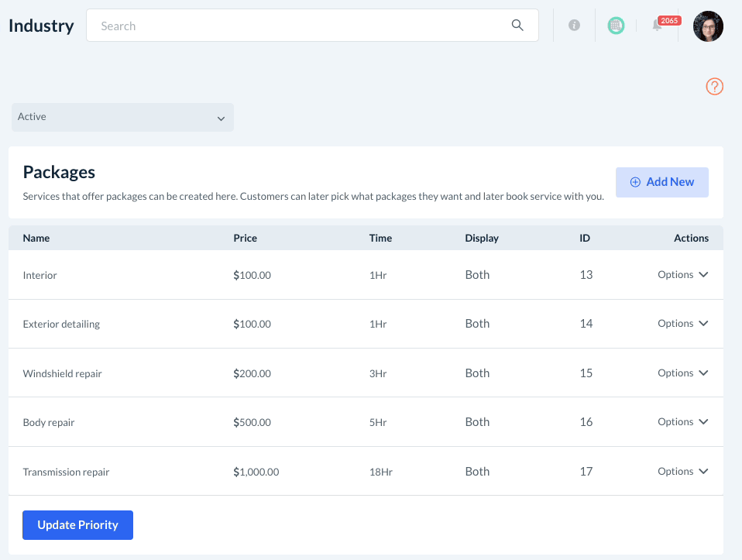742x560 pixels.
Task: Expand Options for Windshield repair
Action: 682,373
